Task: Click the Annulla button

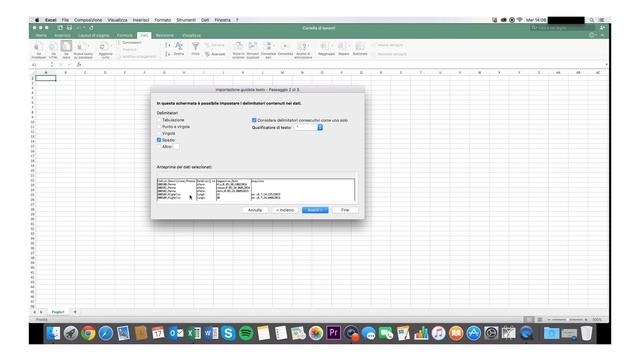Action: pyautogui.click(x=255, y=210)
